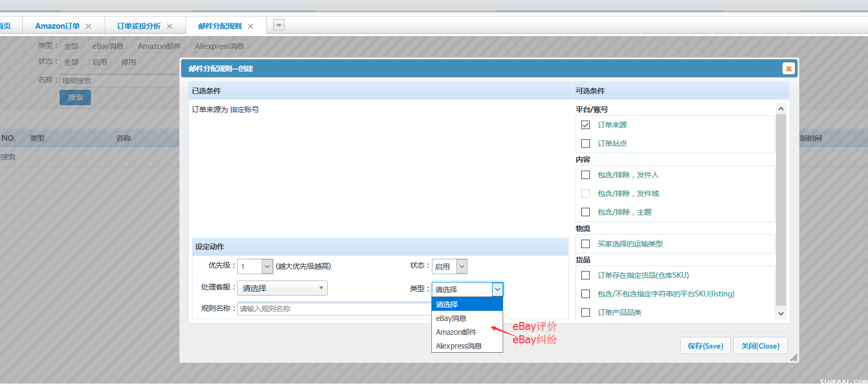This screenshot has height=390, width=868.
Task: Close the 订单妥投分析 tab with its X icon
Action: coord(170,26)
